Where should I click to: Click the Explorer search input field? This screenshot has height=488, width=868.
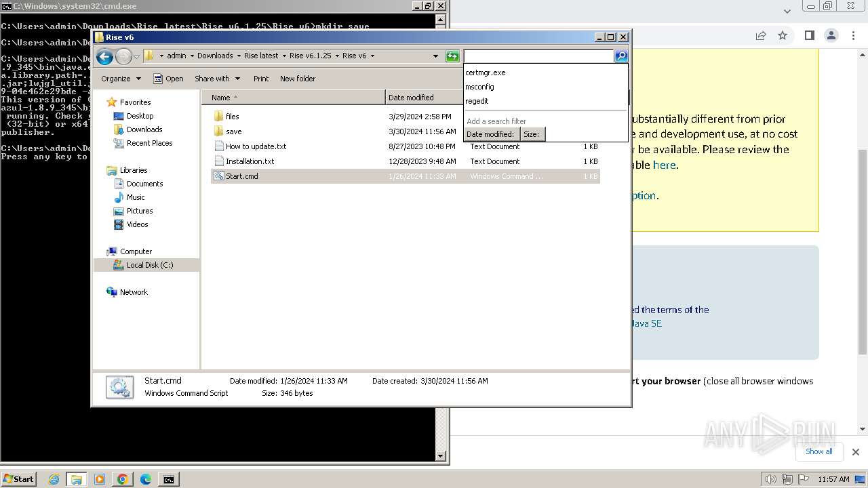tap(539, 56)
